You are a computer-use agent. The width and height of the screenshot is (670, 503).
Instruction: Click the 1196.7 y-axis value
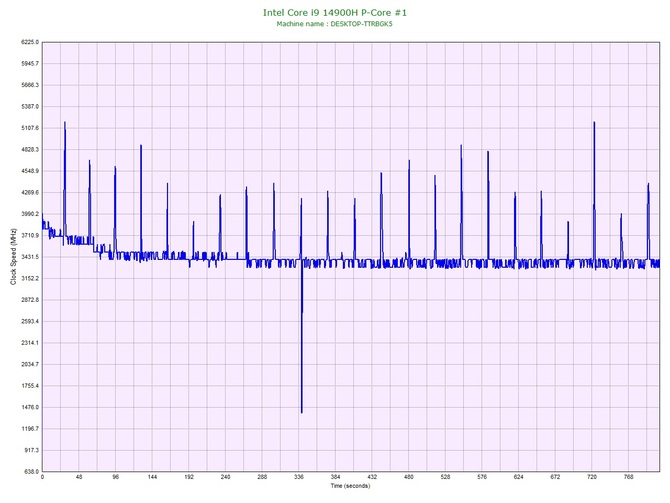[30, 429]
